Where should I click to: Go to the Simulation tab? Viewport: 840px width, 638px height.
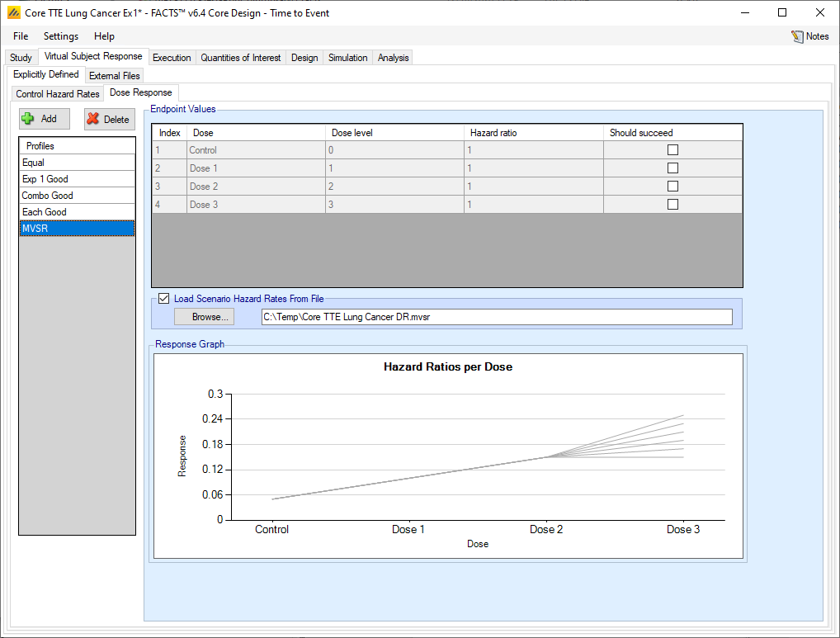tap(347, 58)
